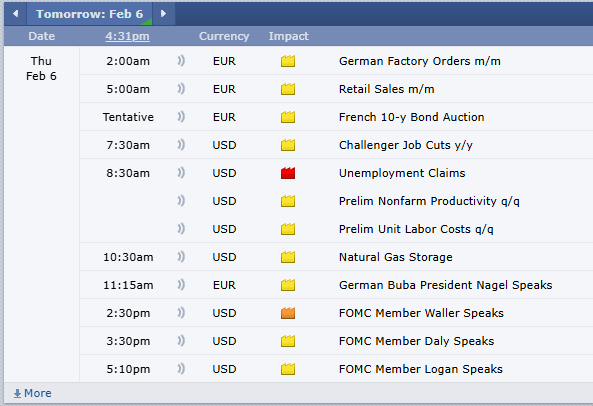Click yellow impact icon for Natural Gas Storage
This screenshot has width=593, height=406.
288,257
